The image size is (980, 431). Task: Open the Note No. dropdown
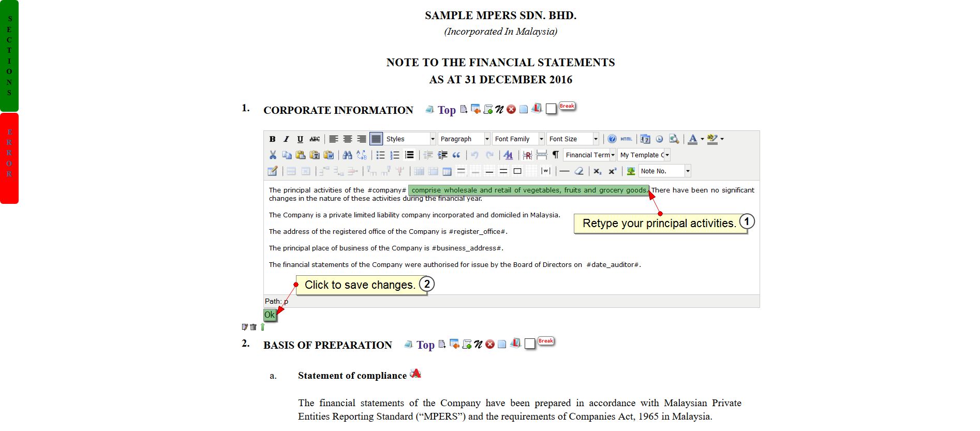coord(664,171)
